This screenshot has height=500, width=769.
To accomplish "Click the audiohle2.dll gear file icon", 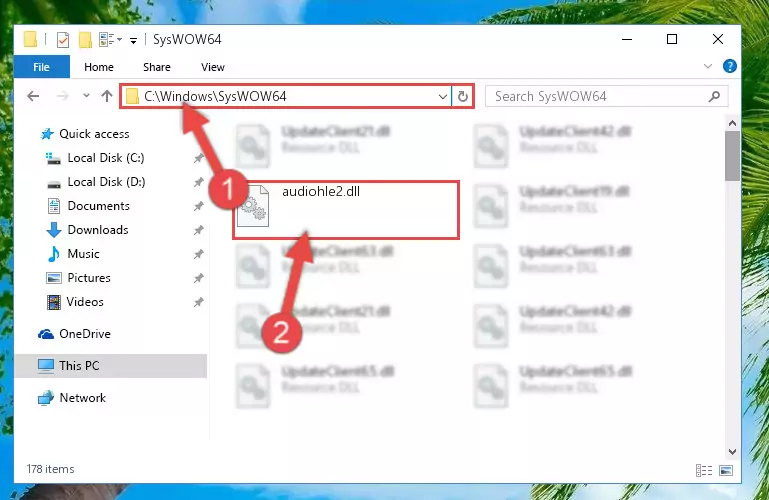I will pyautogui.click(x=253, y=206).
